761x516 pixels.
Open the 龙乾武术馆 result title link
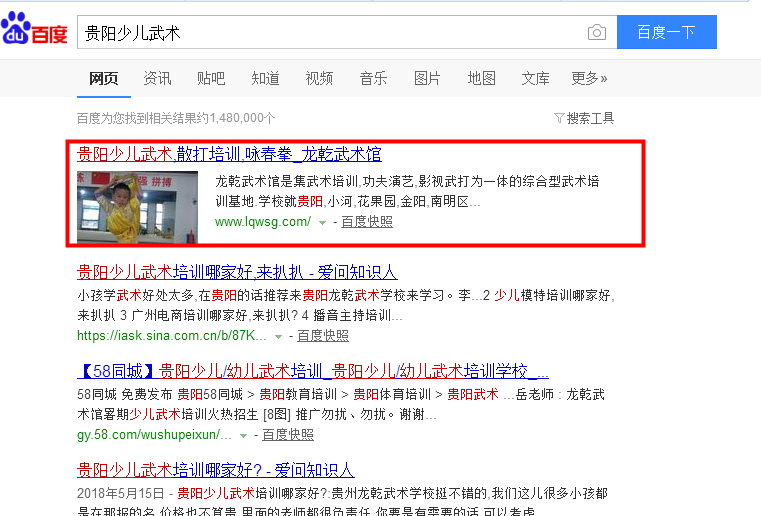pyautogui.click(x=229, y=154)
